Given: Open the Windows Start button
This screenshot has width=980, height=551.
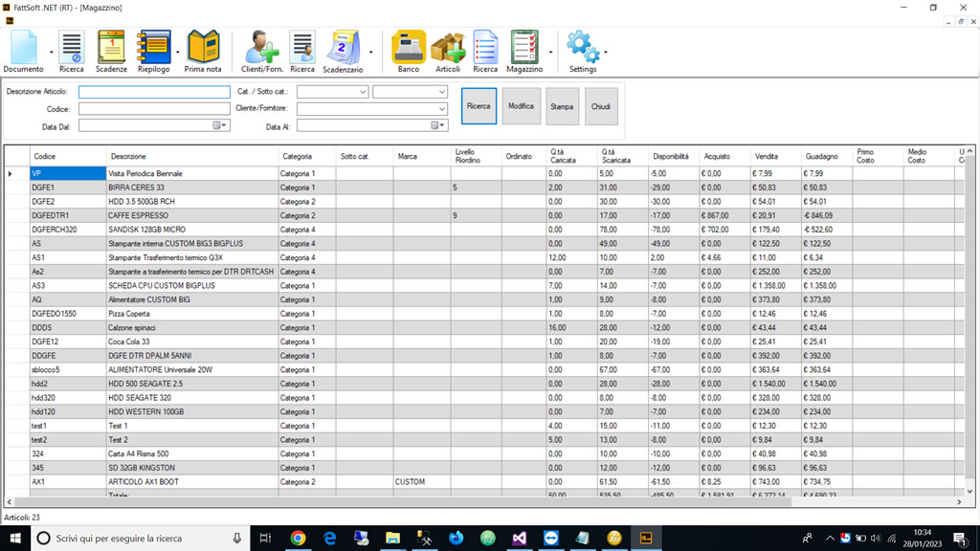Looking at the screenshot, I should point(15,538).
